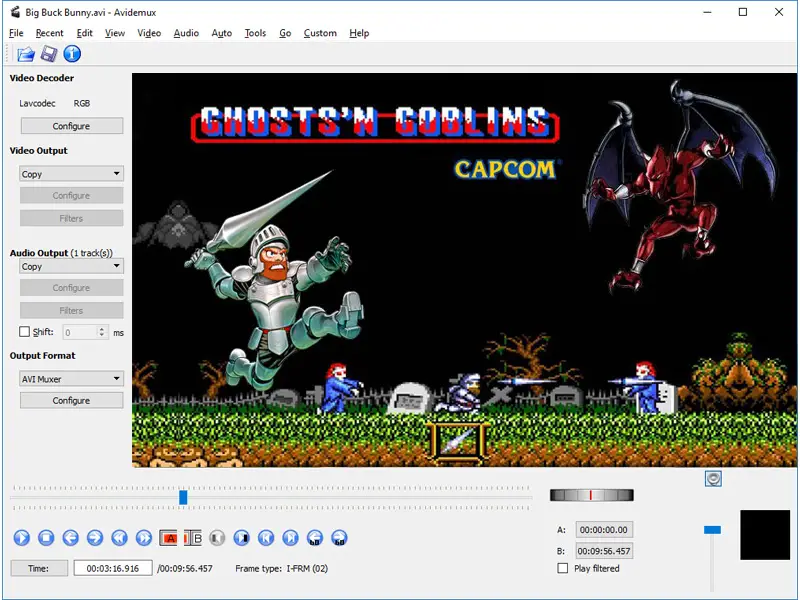The height and width of the screenshot is (600, 800).
Task: Toggle the Play filtered checkbox
Action: click(x=563, y=568)
